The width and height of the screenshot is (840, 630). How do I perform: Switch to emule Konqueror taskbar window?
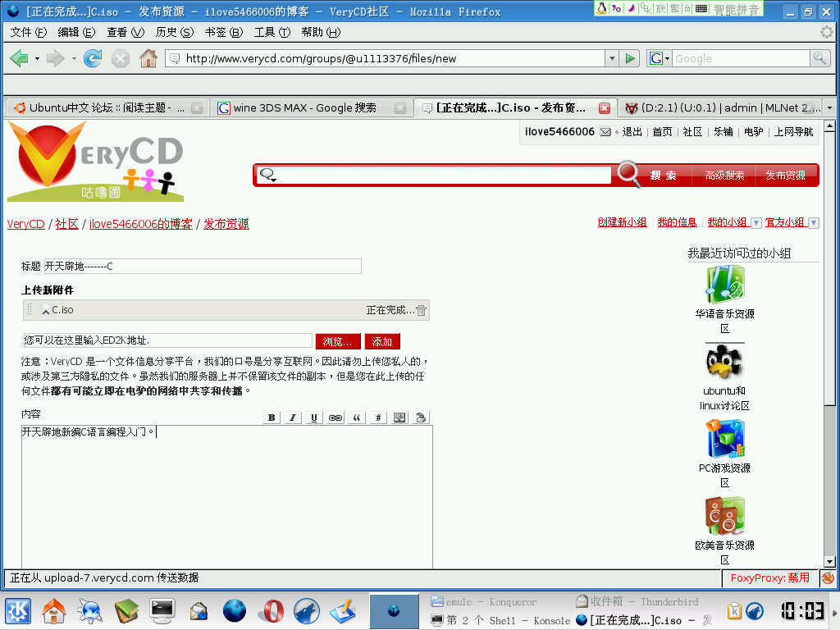point(484,602)
